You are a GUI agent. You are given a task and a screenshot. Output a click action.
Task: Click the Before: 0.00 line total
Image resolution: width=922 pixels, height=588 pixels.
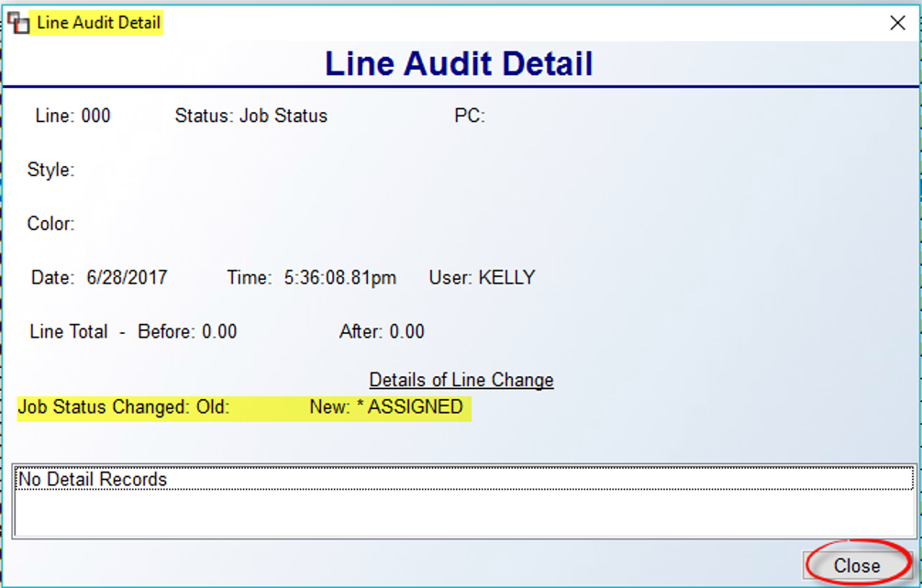coord(187,332)
